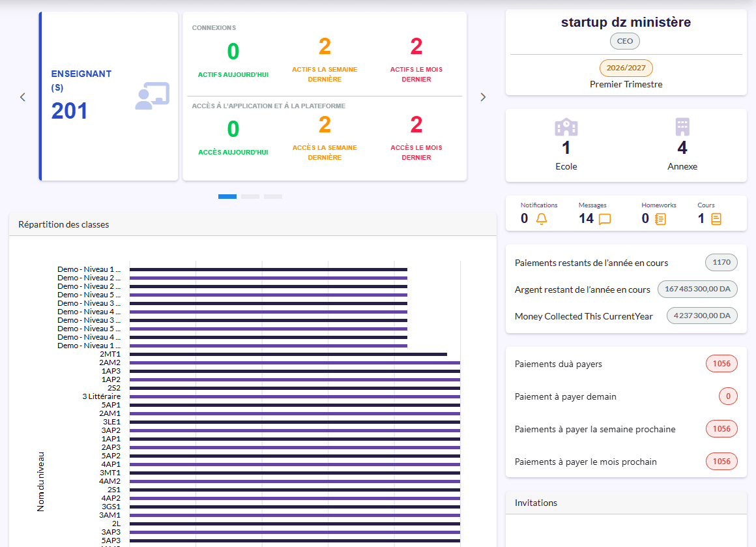Click the Actifs la semaine dernière value
The height and width of the screenshot is (547, 756).
(325, 46)
